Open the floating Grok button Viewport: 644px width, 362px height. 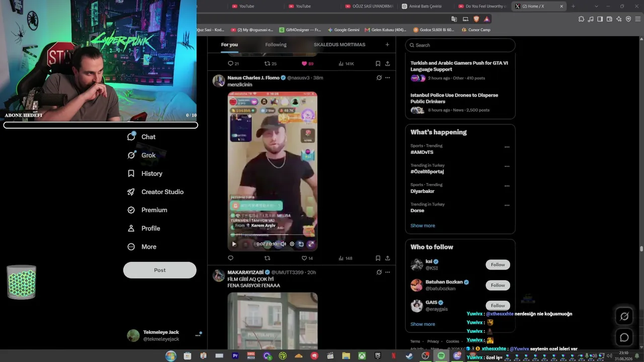[624, 316]
